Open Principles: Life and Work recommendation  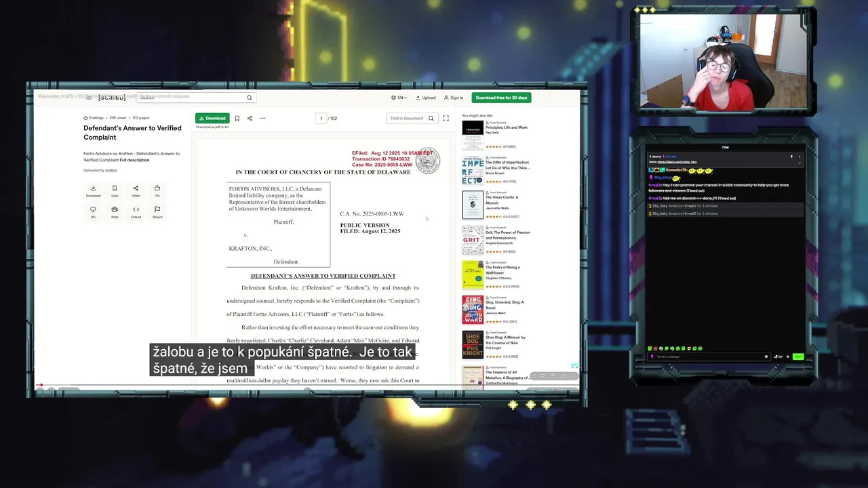point(506,127)
